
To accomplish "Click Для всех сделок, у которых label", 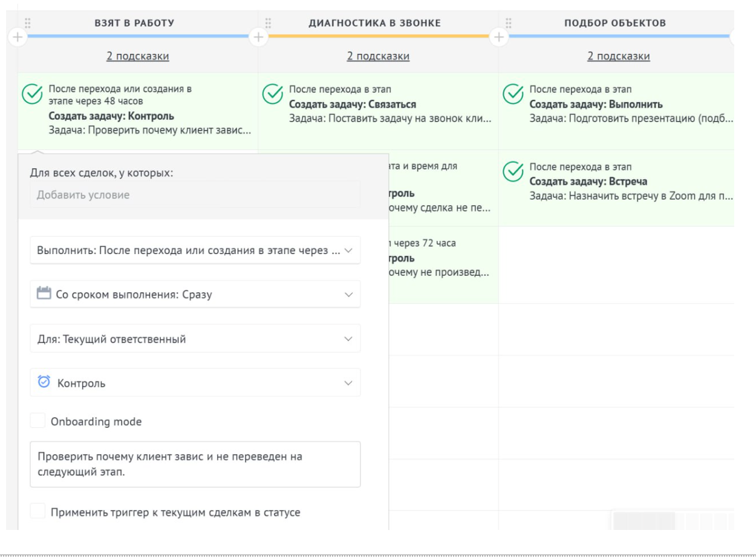I will click(x=101, y=172).
